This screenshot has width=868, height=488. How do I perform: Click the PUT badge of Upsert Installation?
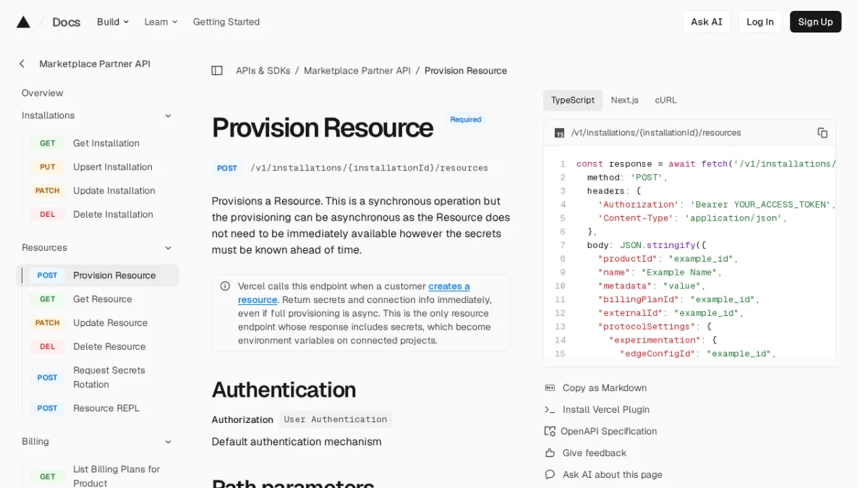(x=48, y=167)
